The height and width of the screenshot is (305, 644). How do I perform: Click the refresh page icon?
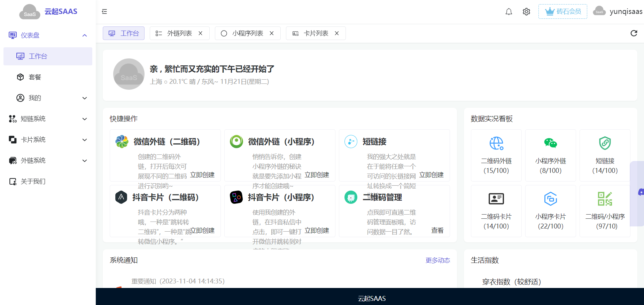(x=634, y=33)
